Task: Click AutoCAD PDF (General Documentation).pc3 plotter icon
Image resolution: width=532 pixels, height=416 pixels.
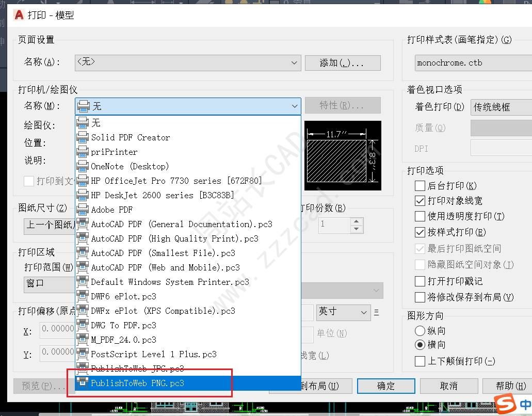Action: point(83,224)
